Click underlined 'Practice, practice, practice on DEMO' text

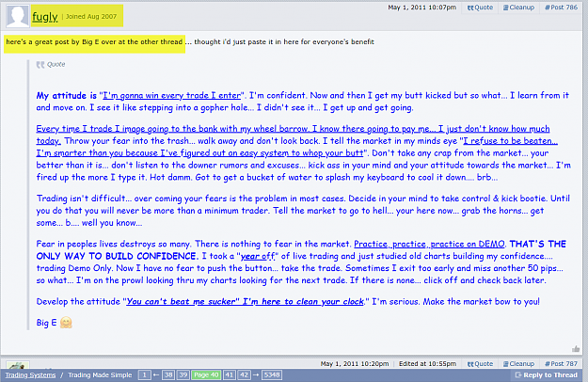429,244
